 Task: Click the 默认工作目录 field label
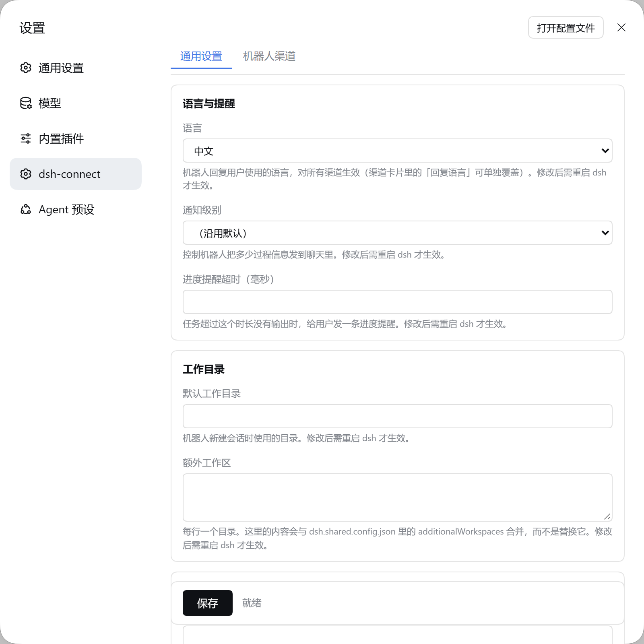pos(212,394)
